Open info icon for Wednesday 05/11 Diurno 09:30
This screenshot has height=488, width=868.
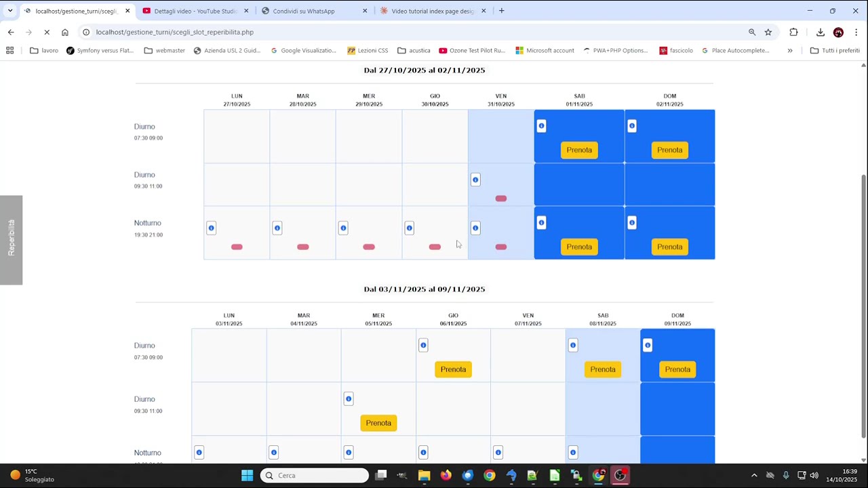[x=349, y=399]
